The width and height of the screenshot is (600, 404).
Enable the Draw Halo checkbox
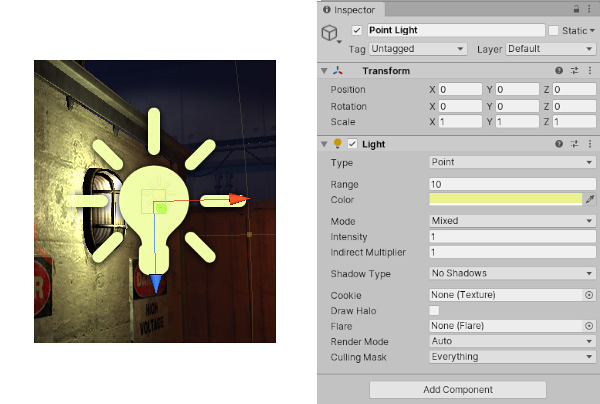tap(434, 311)
